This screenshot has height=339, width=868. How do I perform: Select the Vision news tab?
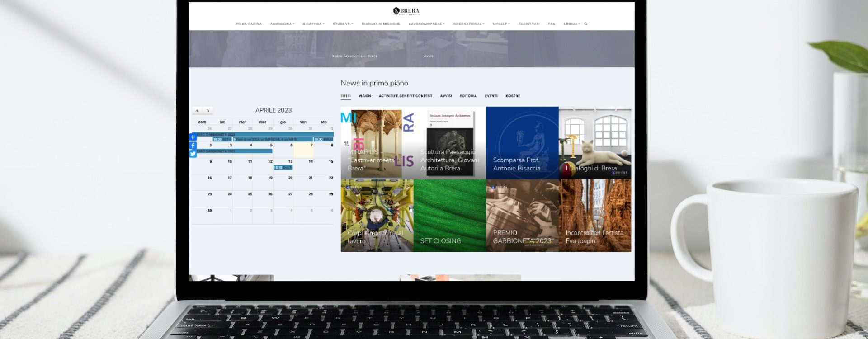(364, 96)
